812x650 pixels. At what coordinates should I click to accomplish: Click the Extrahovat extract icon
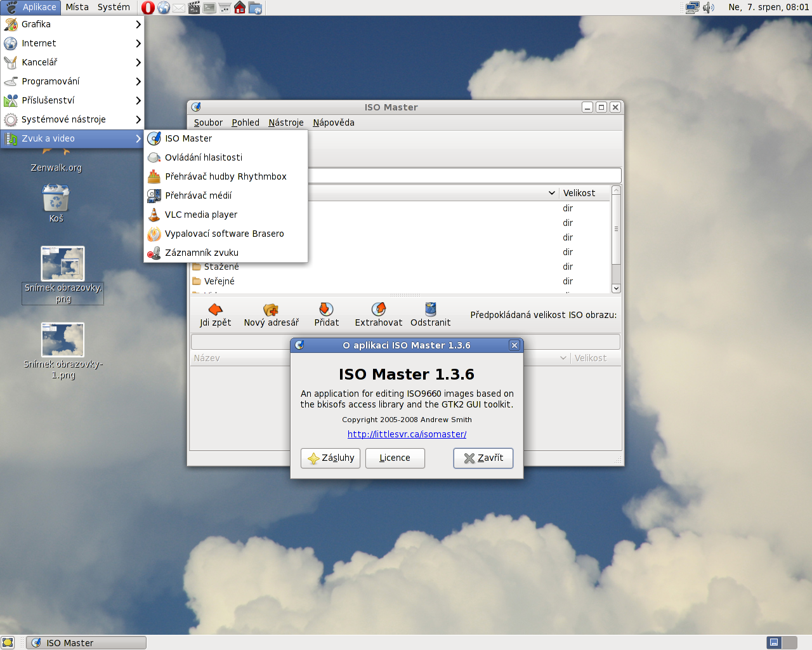(x=379, y=309)
